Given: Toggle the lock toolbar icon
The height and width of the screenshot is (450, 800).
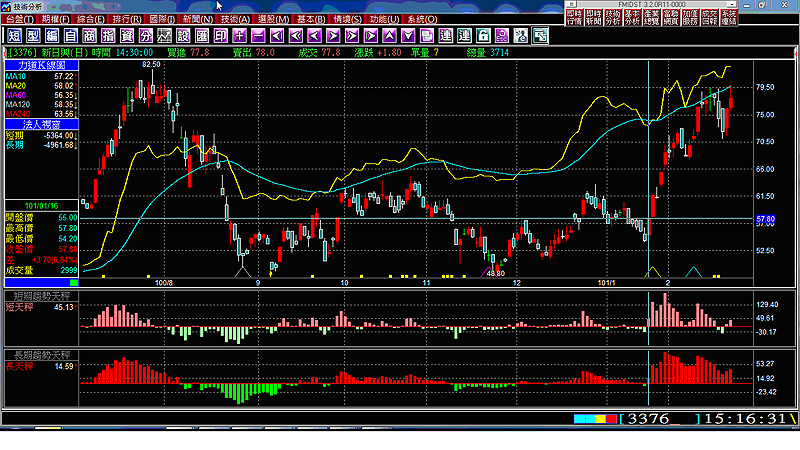Looking at the screenshot, I should click(x=483, y=36).
